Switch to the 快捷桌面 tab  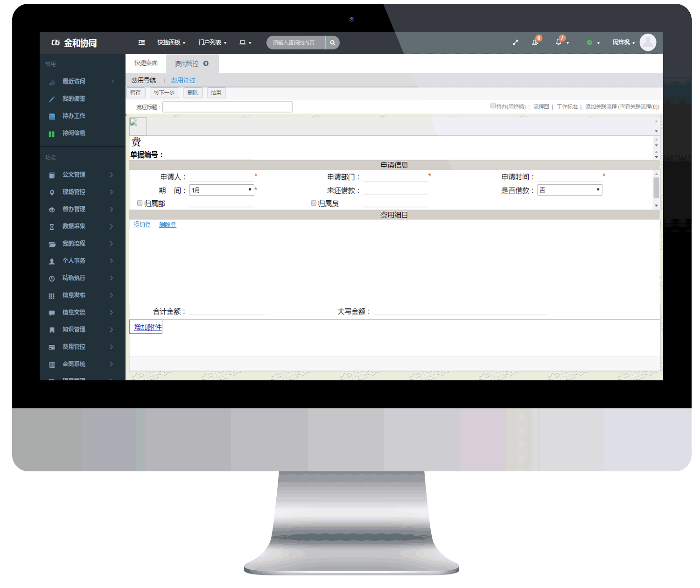(146, 63)
